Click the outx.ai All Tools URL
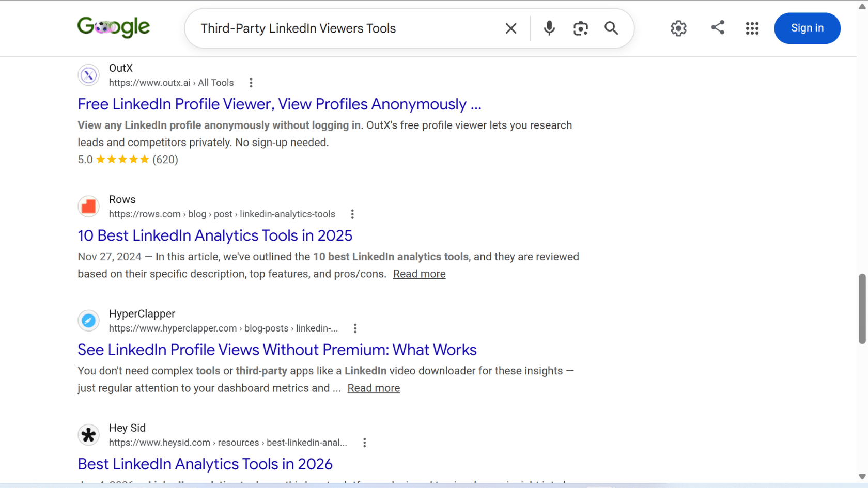The image size is (868, 488). [x=171, y=83]
